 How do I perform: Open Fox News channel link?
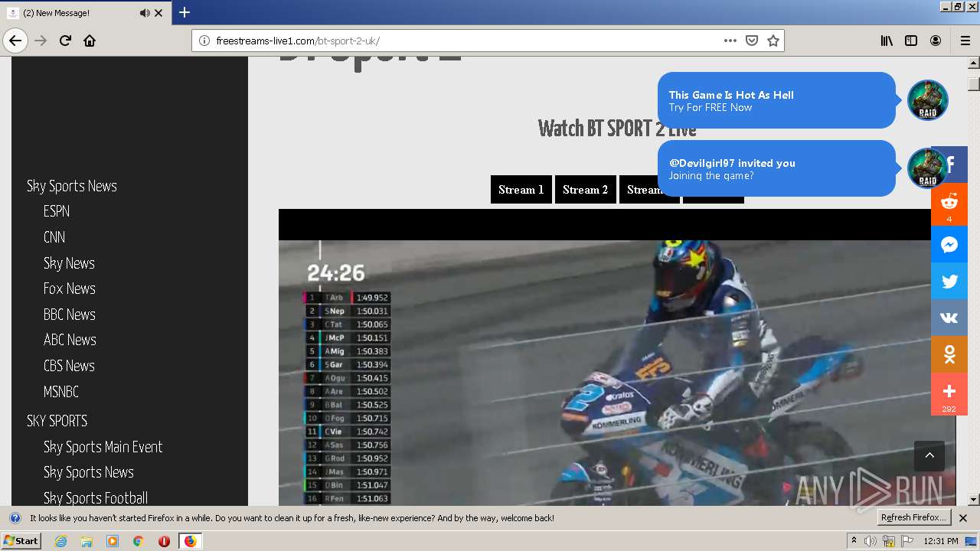pyautogui.click(x=70, y=289)
